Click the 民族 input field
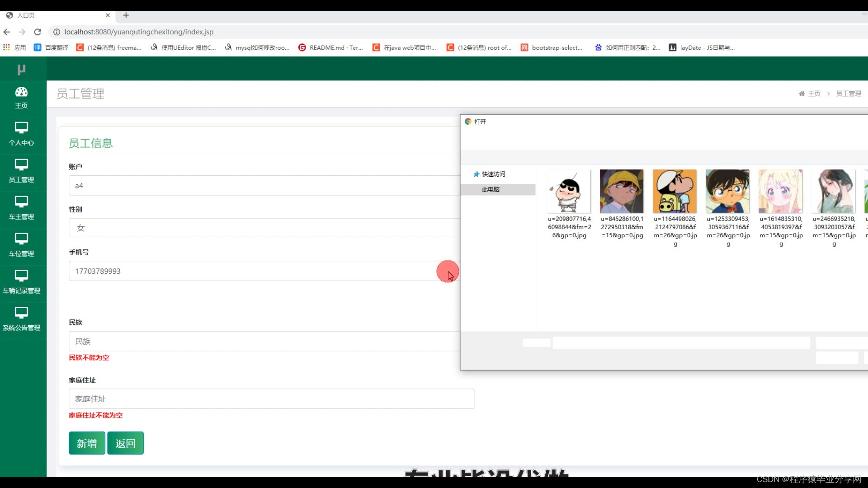 [264, 342]
